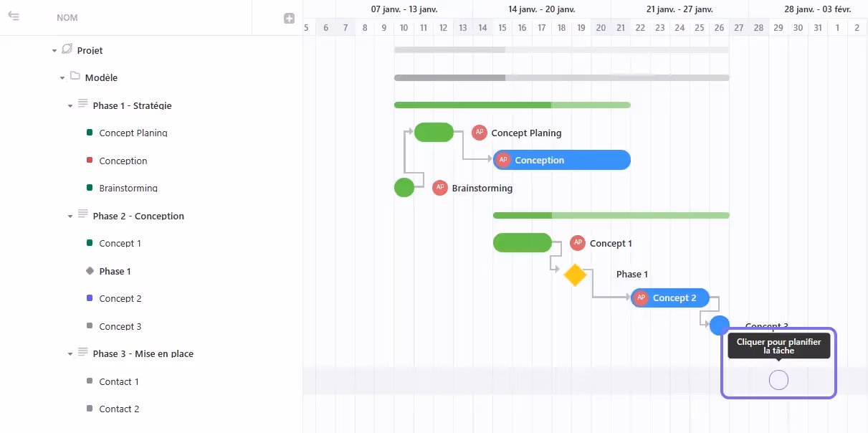Click Phase 2 - Conception green progress bar
The image size is (868, 433).
[x=611, y=216]
